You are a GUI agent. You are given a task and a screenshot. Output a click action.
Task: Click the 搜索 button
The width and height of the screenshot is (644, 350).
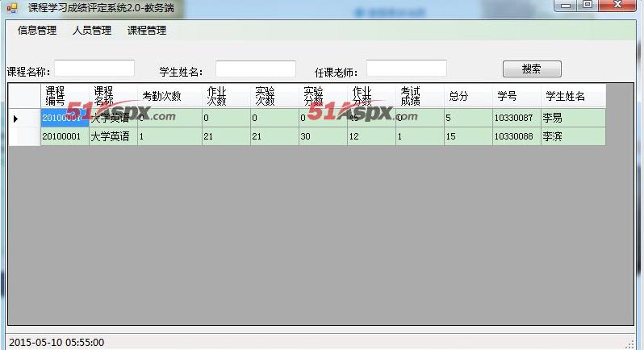tap(532, 69)
